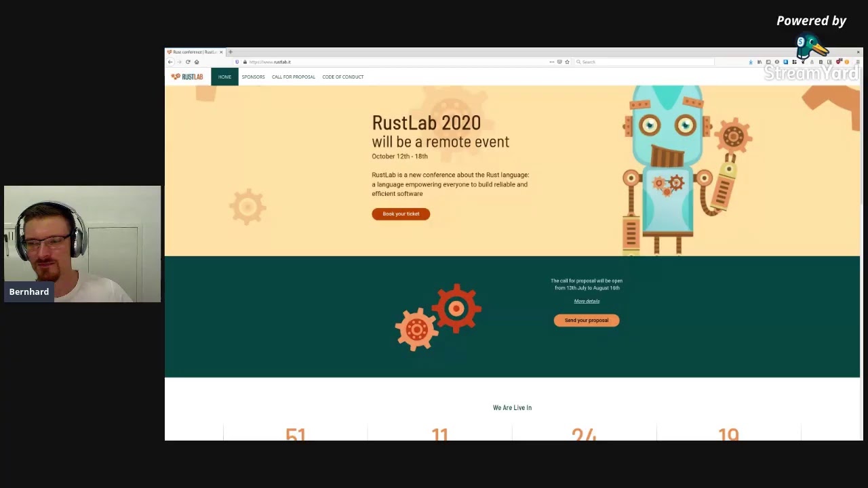868x488 pixels.
Task: Click the browser Search field
Action: 644,62
